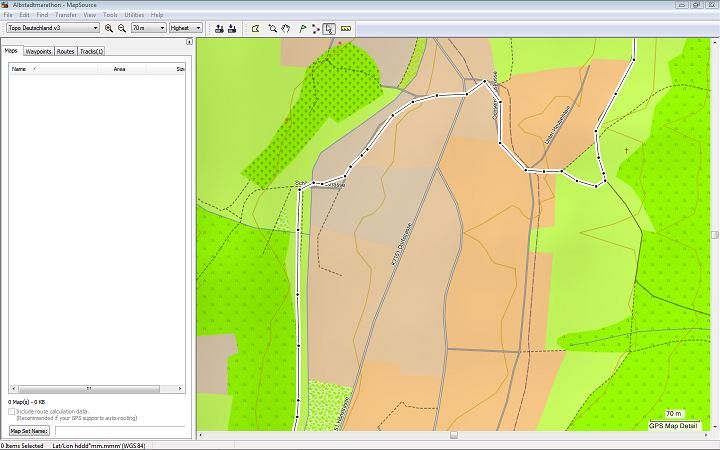Select the Route tool icon
Image resolution: width=720 pixels, height=450 pixels.
316,28
